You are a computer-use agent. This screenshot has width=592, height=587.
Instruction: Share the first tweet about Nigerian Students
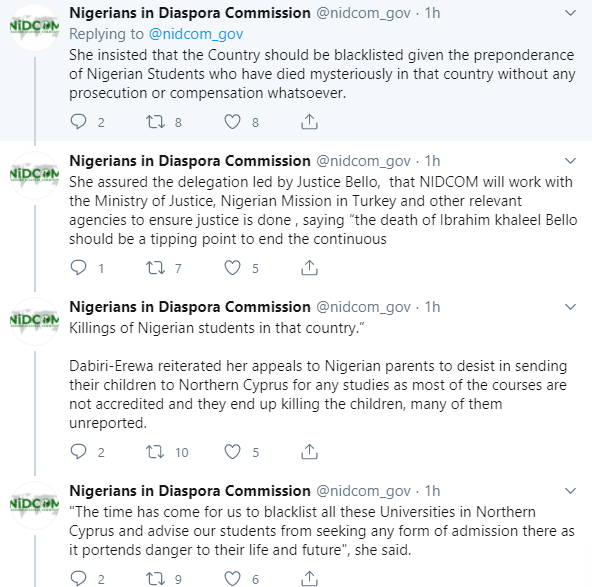tap(309, 122)
